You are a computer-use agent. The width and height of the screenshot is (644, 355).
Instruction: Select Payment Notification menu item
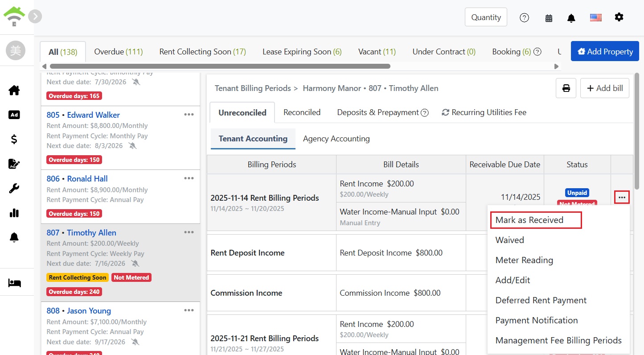(537, 320)
